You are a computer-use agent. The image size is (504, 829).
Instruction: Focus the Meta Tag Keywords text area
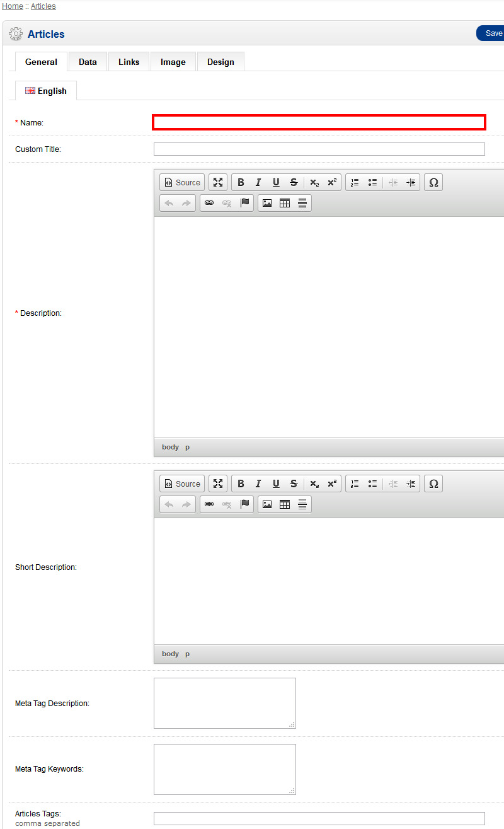click(224, 769)
